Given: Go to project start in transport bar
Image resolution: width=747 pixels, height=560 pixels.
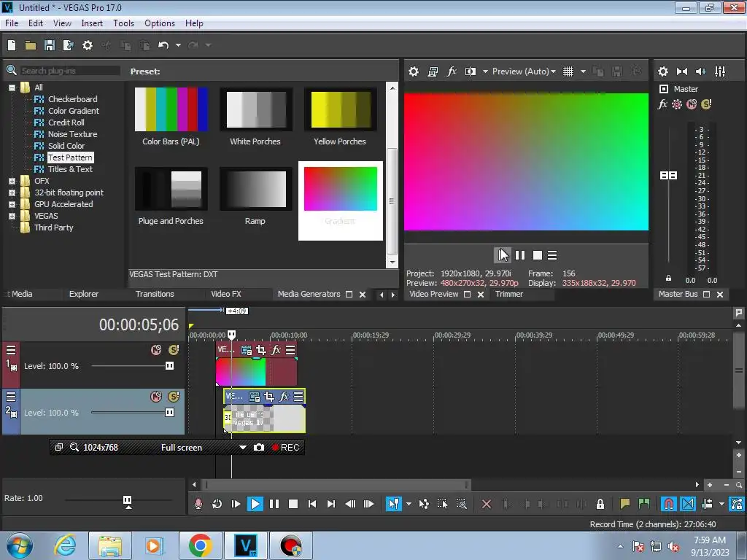Looking at the screenshot, I should tap(312, 504).
